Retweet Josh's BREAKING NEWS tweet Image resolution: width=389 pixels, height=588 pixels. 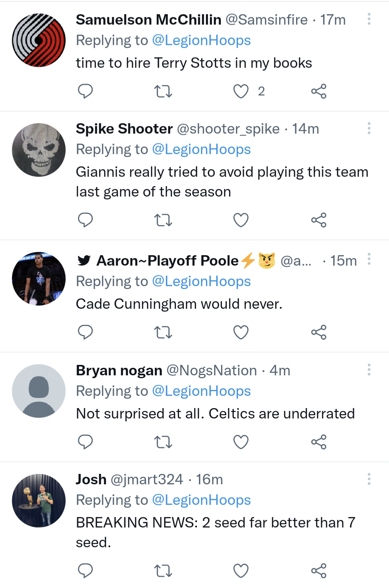[x=163, y=571]
